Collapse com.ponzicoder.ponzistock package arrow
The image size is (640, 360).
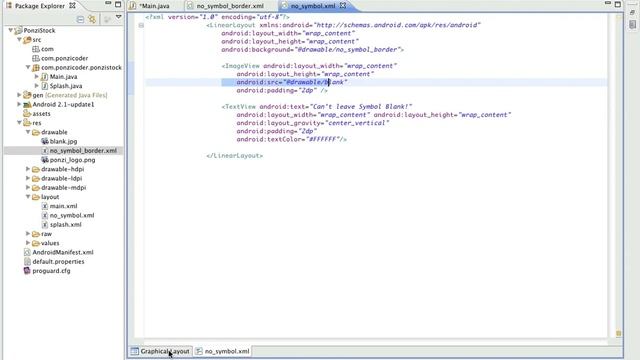pos(28,67)
